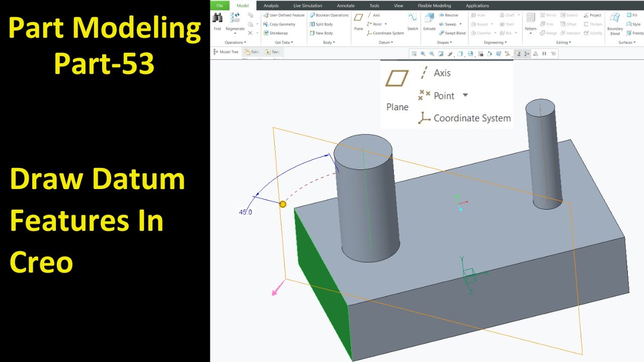Open Boolean Operations tool

(x=329, y=15)
